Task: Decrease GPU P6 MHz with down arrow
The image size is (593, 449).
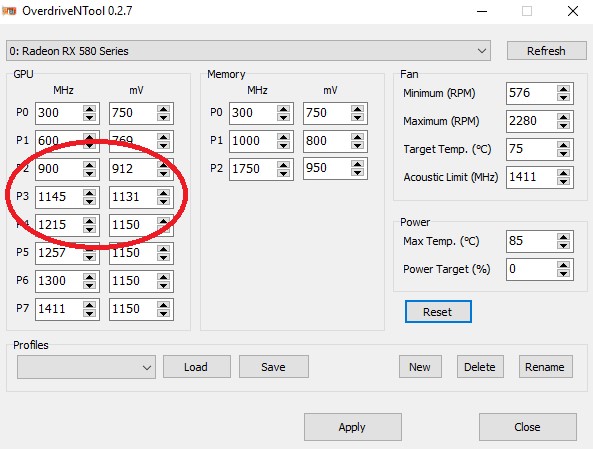Action: click(x=90, y=285)
